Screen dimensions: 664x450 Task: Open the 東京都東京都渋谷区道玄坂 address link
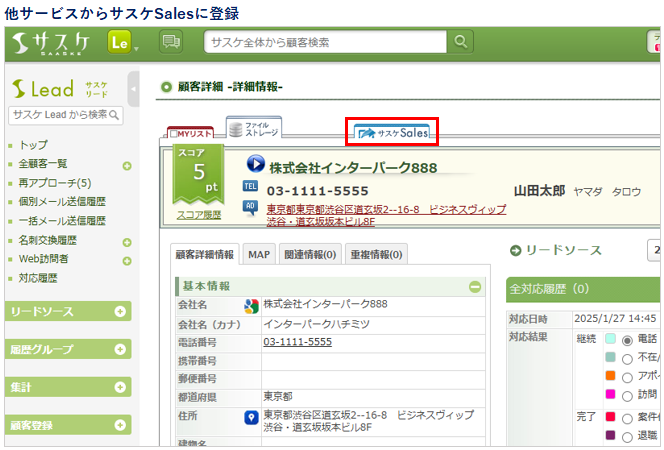click(x=386, y=215)
